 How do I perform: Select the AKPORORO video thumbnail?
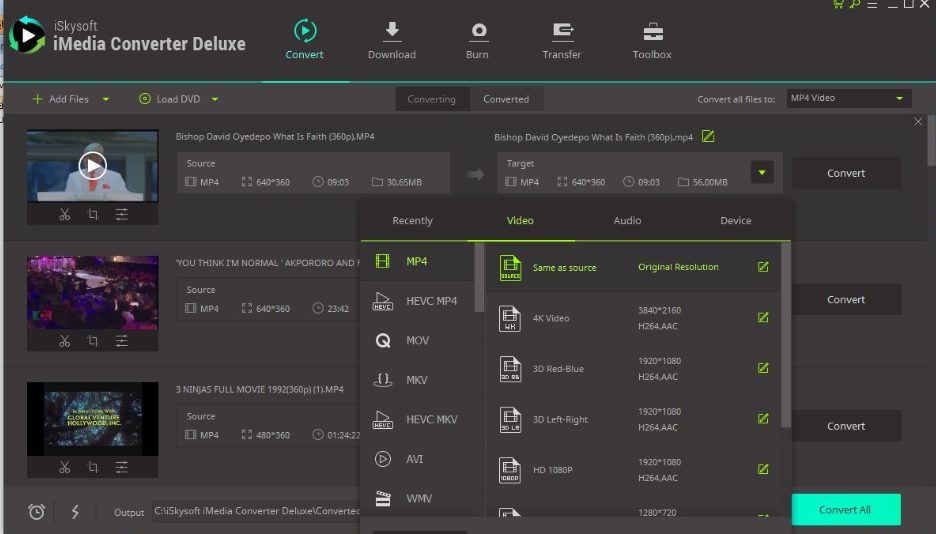pyautogui.click(x=93, y=292)
